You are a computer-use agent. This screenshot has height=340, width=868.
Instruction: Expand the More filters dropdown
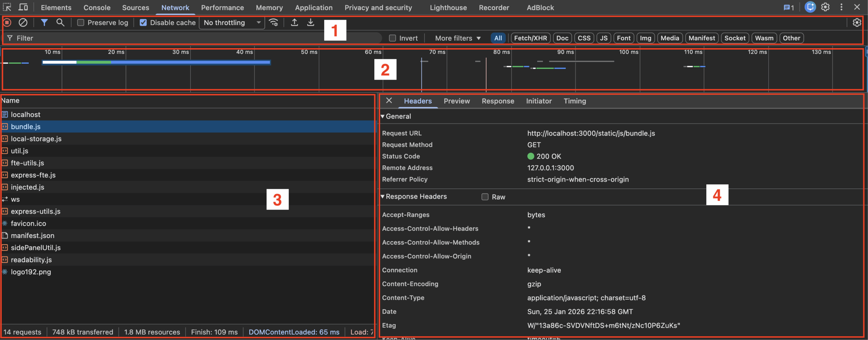coord(458,38)
